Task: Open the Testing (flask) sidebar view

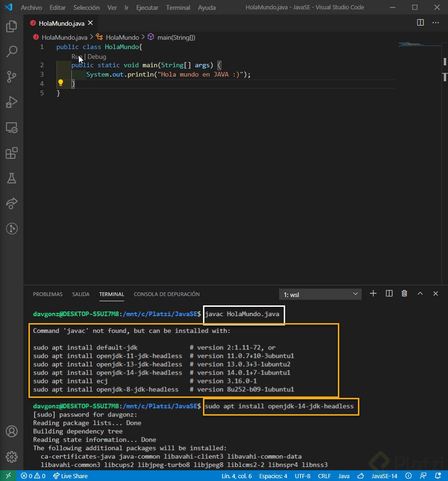Action: point(11,178)
